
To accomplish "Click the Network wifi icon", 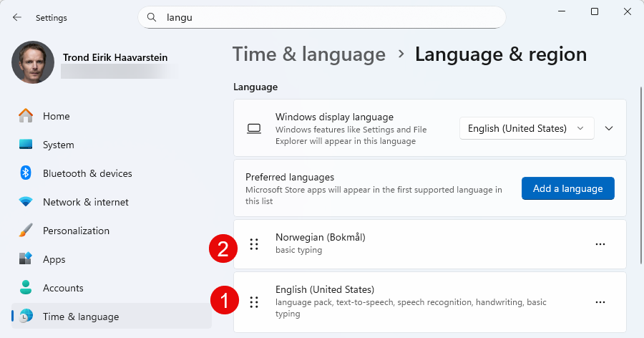I will tap(26, 202).
